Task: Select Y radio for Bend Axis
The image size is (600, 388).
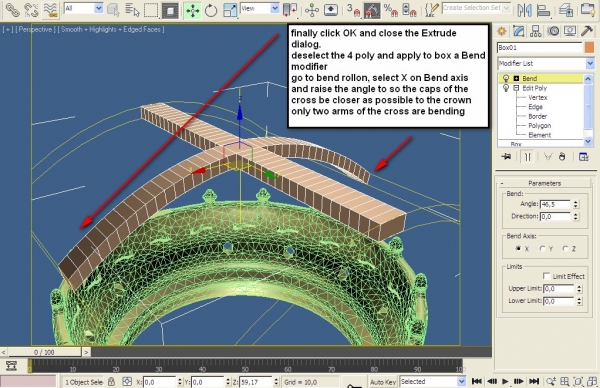Action: pyautogui.click(x=542, y=248)
